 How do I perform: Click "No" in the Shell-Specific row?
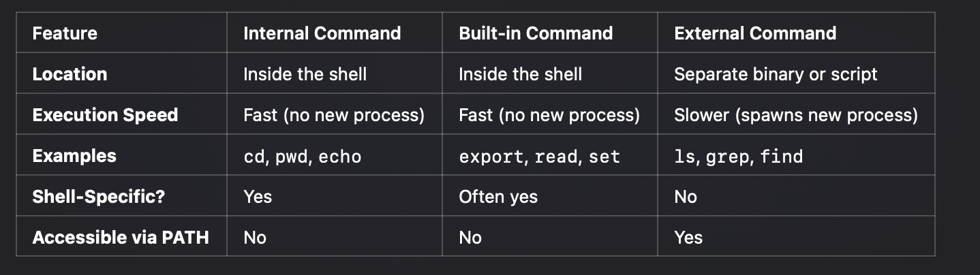pos(686,197)
